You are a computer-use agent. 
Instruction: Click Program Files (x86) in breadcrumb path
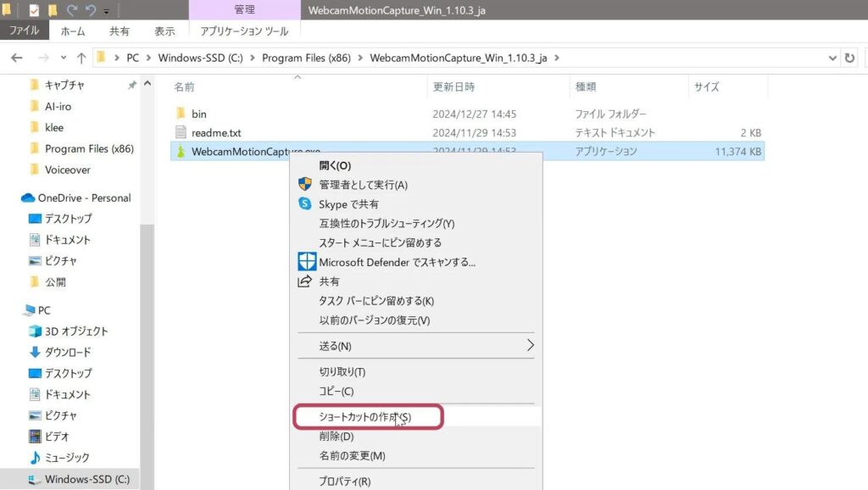[307, 58]
